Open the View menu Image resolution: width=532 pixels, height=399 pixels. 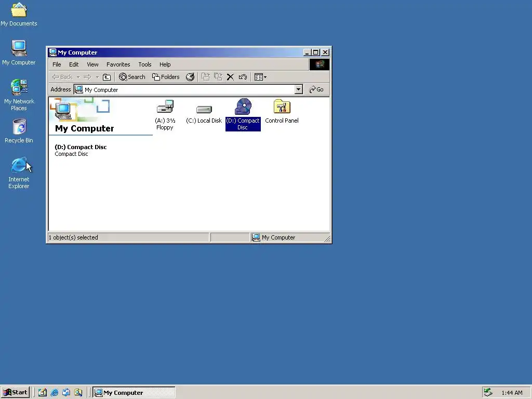(92, 64)
